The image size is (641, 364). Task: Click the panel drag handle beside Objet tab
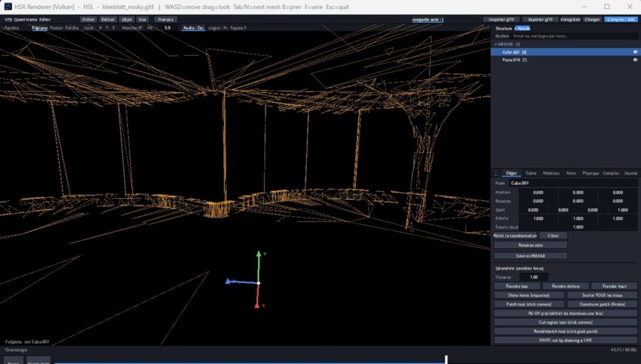click(496, 173)
